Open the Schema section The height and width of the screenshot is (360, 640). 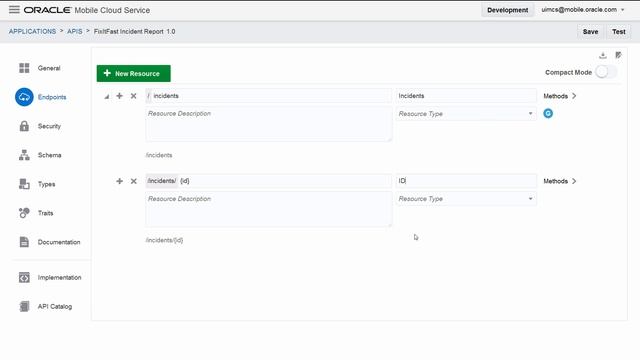[49, 155]
